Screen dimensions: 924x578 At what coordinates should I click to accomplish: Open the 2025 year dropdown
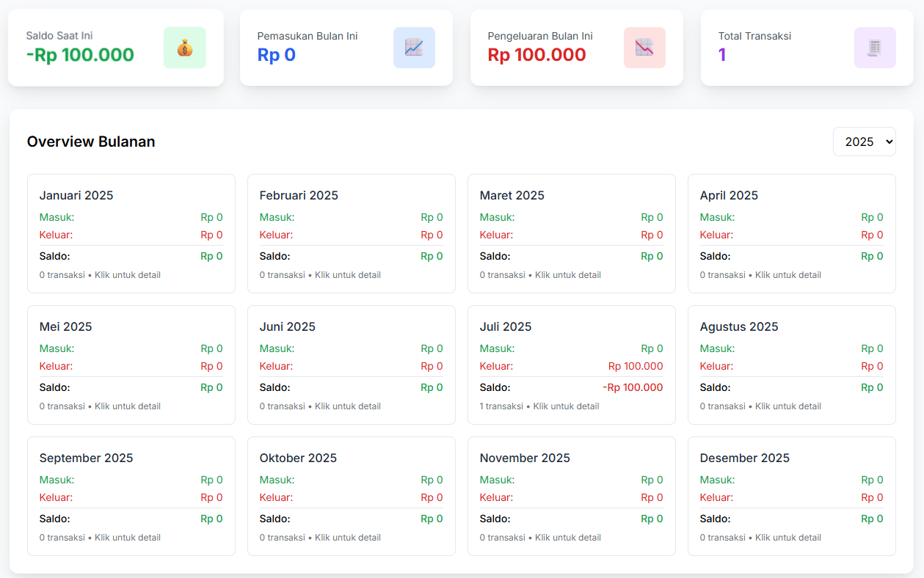click(x=864, y=142)
